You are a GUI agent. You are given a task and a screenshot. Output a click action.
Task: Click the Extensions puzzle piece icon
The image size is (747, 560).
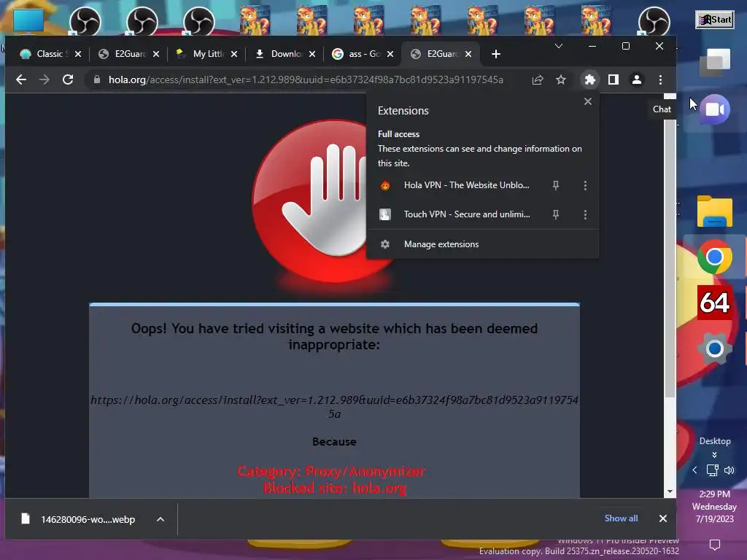point(589,79)
